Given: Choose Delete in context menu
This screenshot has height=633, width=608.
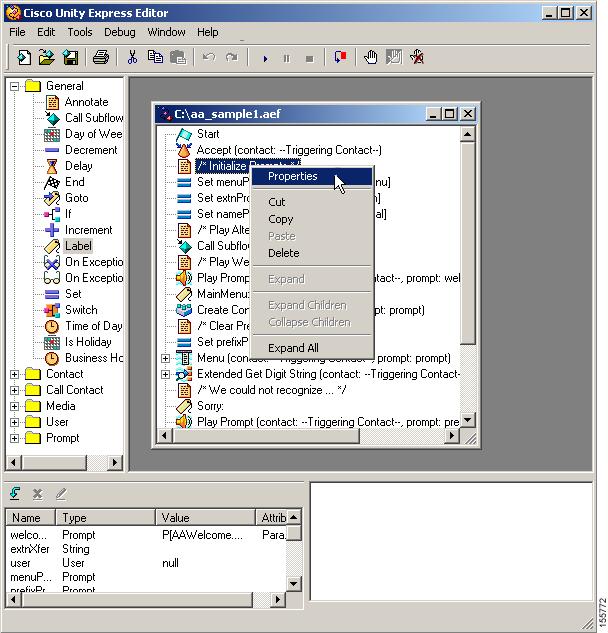Looking at the screenshot, I should [312, 253].
